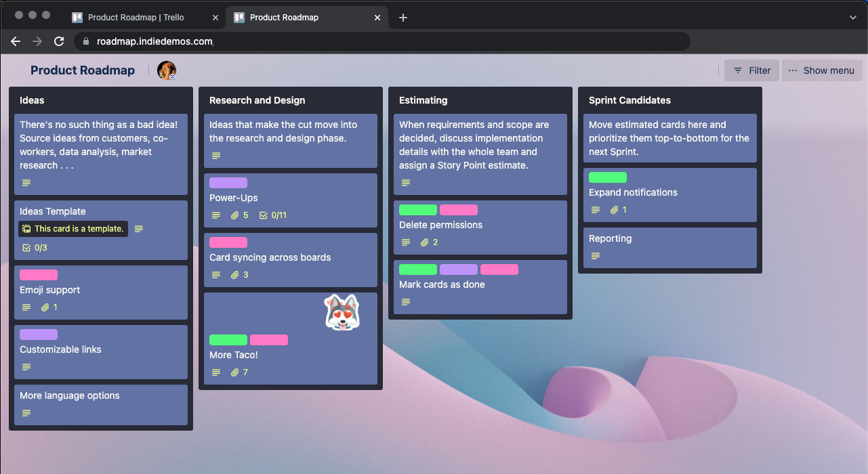
Task: Open the Mark cards as done card
Action: point(480,287)
